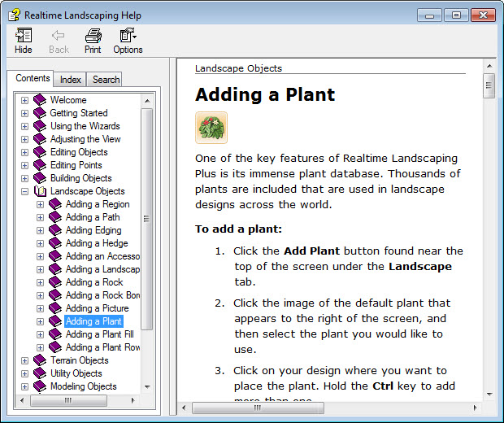Maximize the Realtime Landscaping Help window
The image size is (504, 423).
[x=456, y=15]
